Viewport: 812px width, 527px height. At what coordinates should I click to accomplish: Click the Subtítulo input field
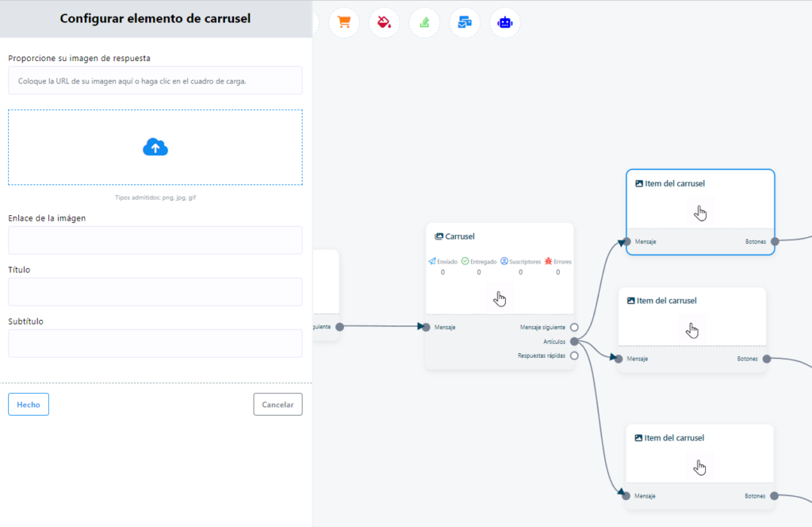155,344
